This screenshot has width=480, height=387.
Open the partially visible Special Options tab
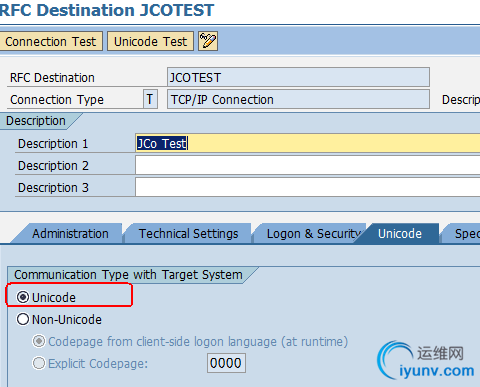coord(465,234)
